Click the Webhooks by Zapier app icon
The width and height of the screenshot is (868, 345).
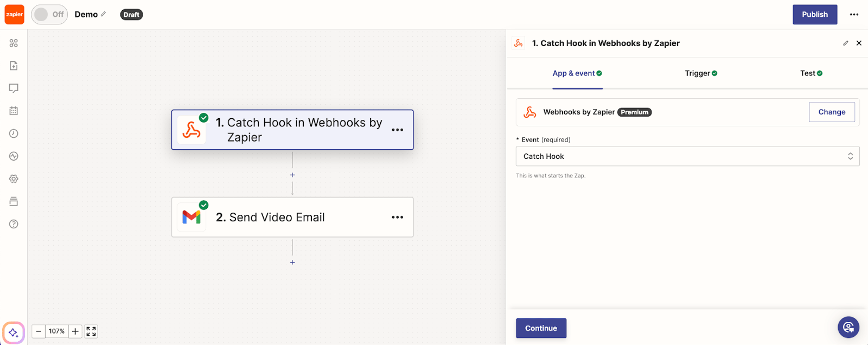point(530,112)
